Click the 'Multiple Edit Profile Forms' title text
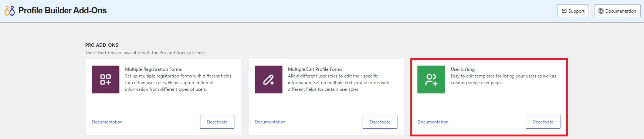 click(x=315, y=69)
